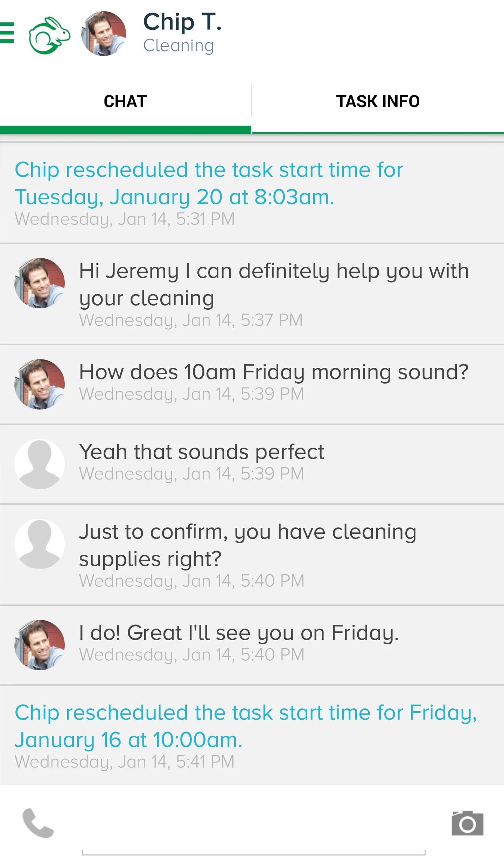This screenshot has height=861, width=504.
Task: Tap the phone call icon
Action: click(x=38, y=822)
